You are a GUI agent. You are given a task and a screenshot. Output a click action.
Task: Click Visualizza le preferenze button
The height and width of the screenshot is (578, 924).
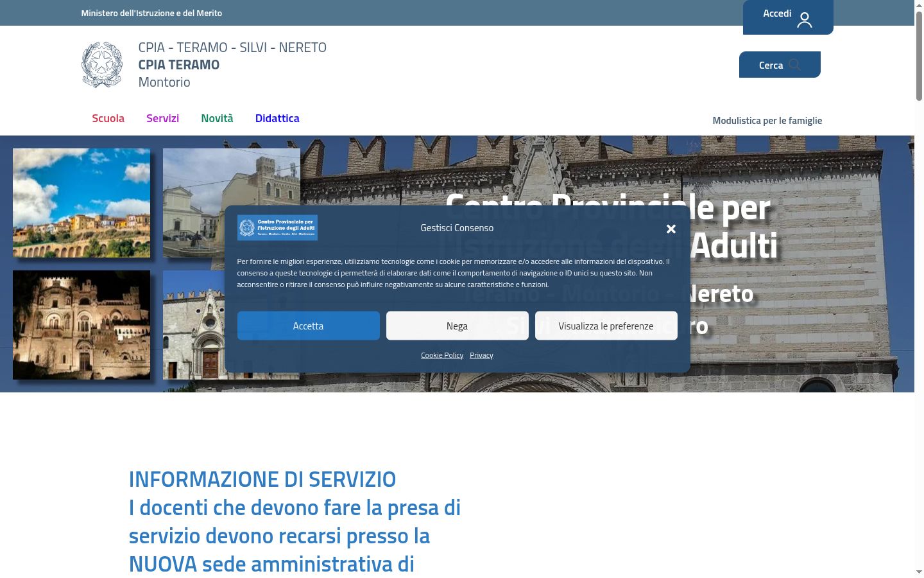coord(606,326)
